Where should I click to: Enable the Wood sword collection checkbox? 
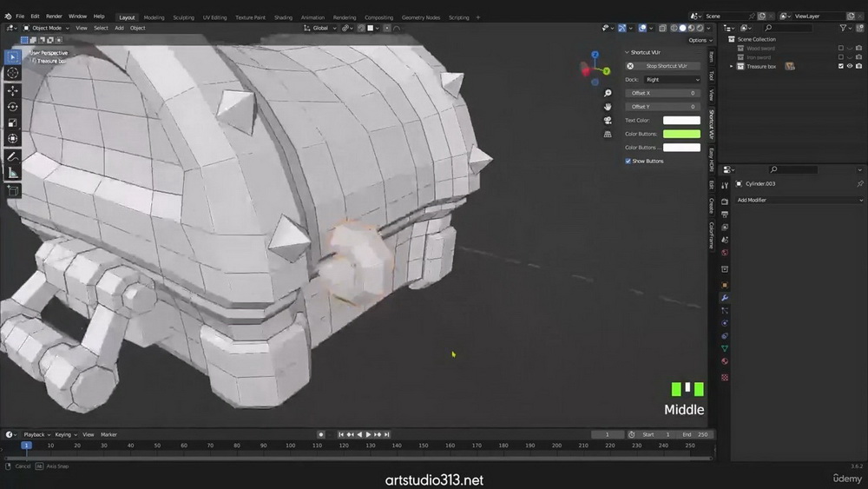(841, 48)
